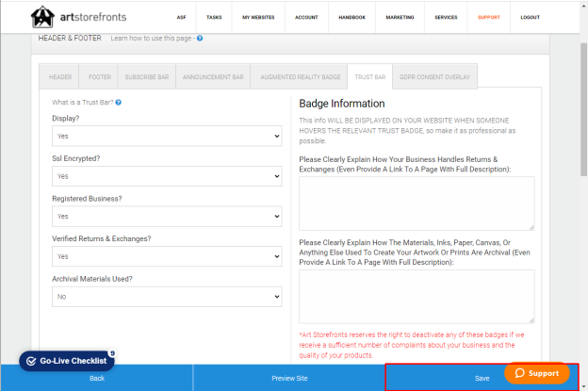This screenshot has width=588, height=391.
Task: Open help icon beside Learn how to use this page
Action: 200,39
